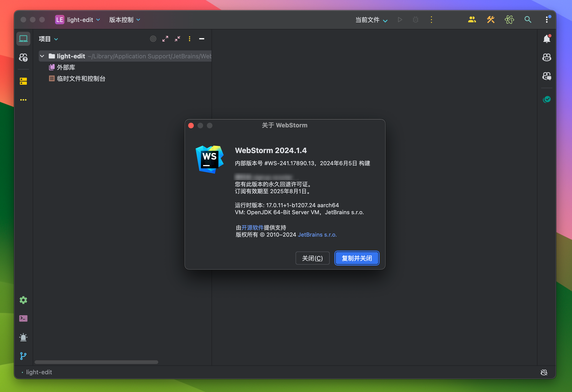This screenshot has width=572, height=392.
Task: Open Search Everywhere magnifier
Action: [x=528, y=20]
